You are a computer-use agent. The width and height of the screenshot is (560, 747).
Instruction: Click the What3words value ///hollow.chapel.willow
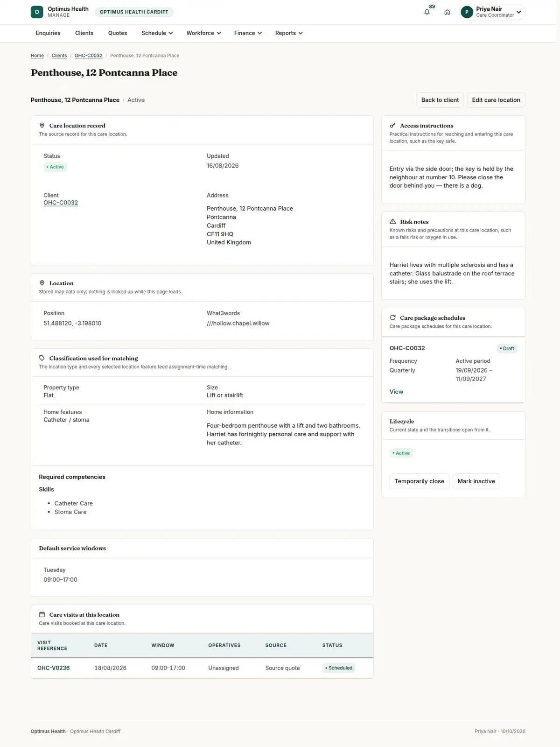pyautogui.click(x=238, y=323)
